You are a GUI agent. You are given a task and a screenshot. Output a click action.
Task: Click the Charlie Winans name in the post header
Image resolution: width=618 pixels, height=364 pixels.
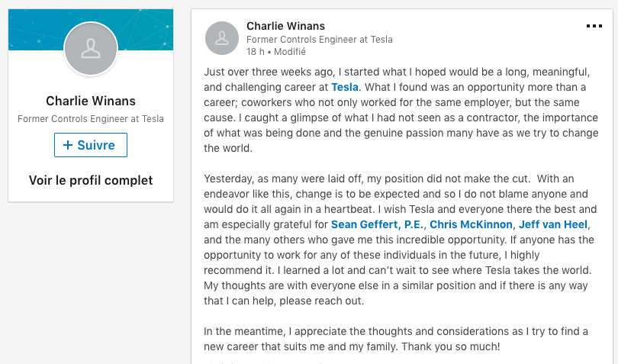pyautogui.click(x=286, y=26)
